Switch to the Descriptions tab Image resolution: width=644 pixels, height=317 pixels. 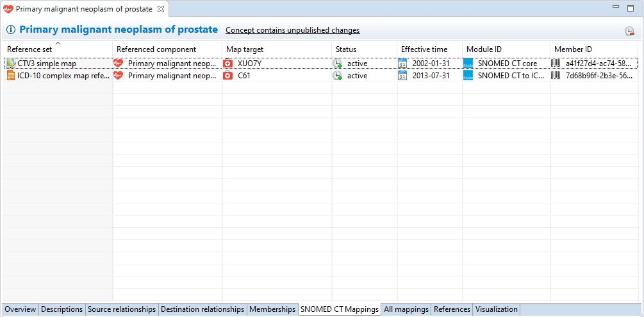click(x=62, y=309)
